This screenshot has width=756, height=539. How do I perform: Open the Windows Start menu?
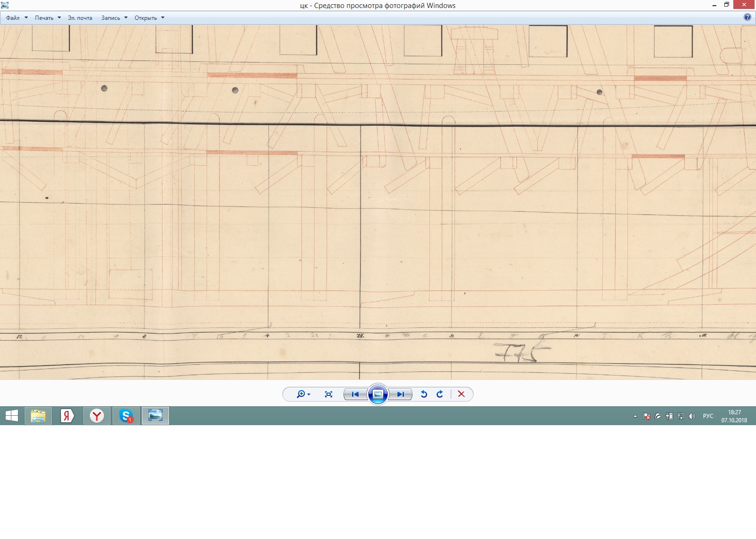[x=12, y=416]
